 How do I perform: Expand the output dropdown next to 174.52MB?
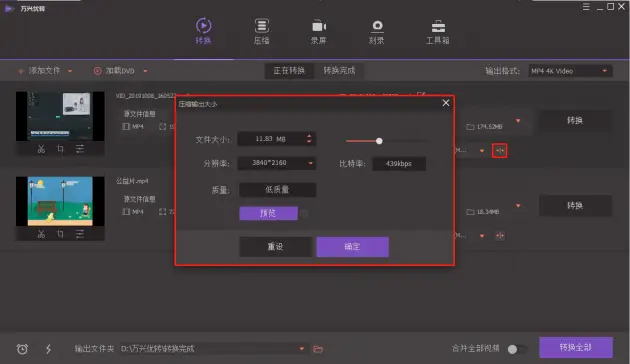pyautogui.click(x=518, y=121)
